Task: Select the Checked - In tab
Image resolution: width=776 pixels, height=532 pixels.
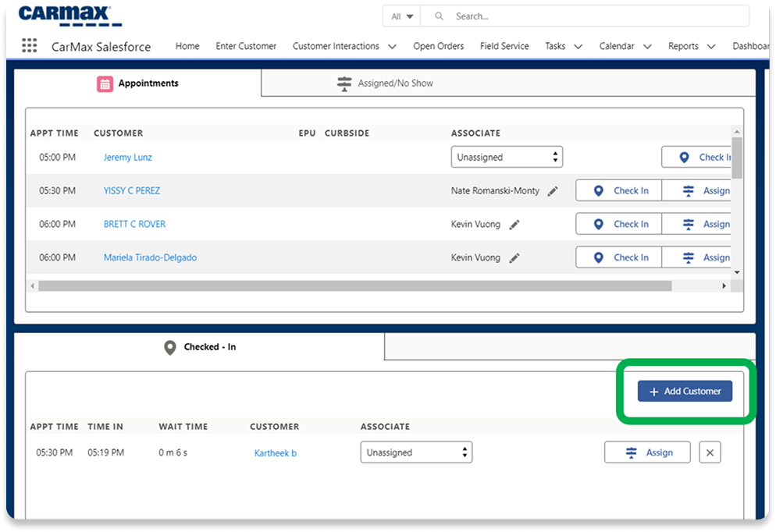Action: (199, 346)
